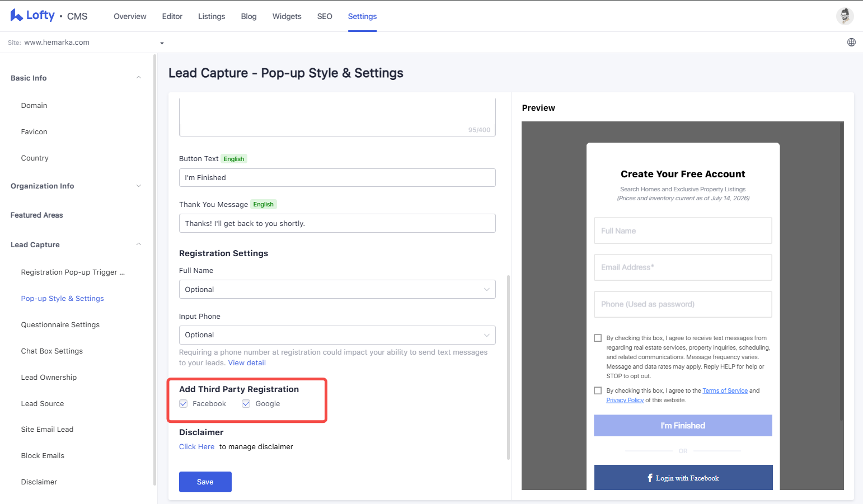Click the Full Name field in the preview
The width and height of the screenshot is (863, 504).
[x=683, y=230]
